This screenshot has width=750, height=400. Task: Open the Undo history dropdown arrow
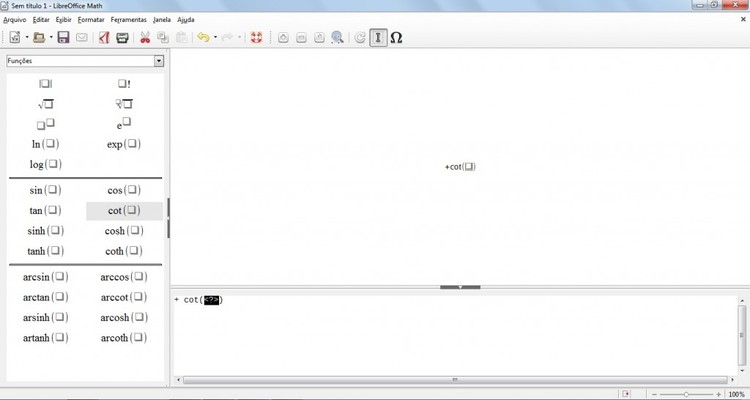215,37
